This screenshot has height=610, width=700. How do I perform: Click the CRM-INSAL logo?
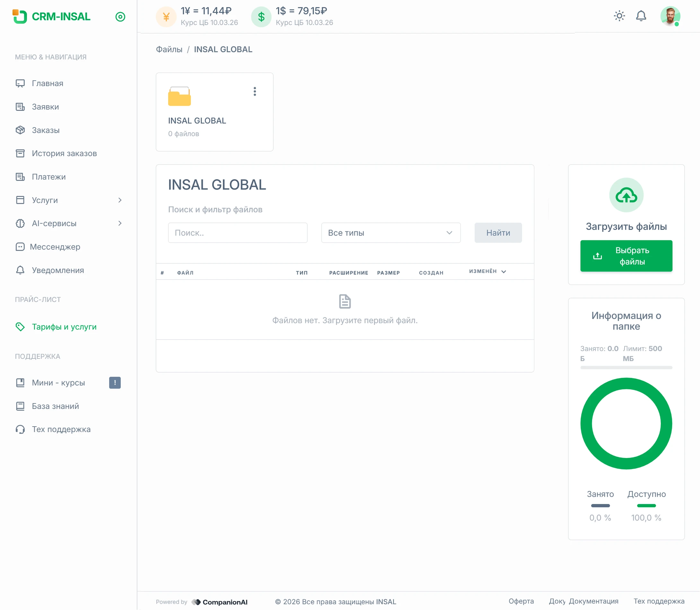pyautogui.click(x=52, y=17)
